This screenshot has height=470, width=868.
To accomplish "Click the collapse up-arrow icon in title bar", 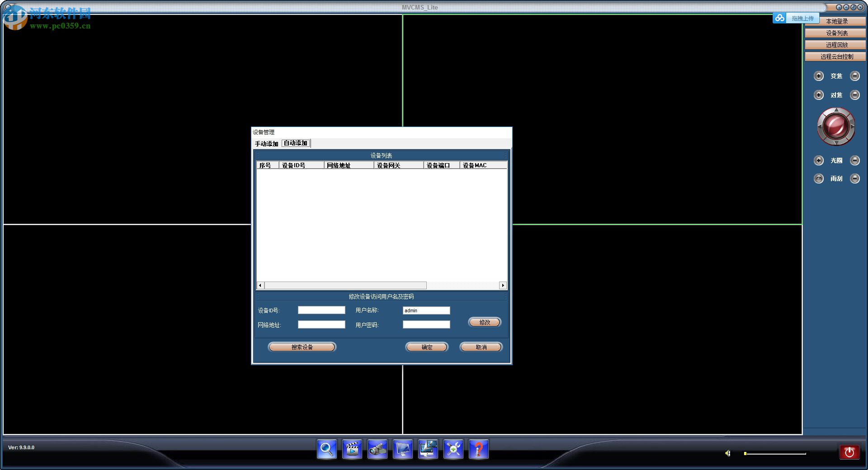I will point(846,7).
